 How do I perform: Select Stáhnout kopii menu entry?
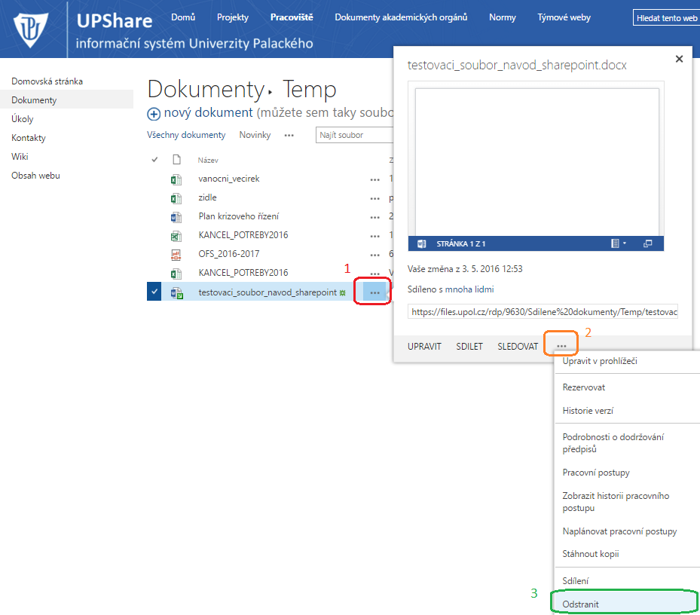click(591, 554)
